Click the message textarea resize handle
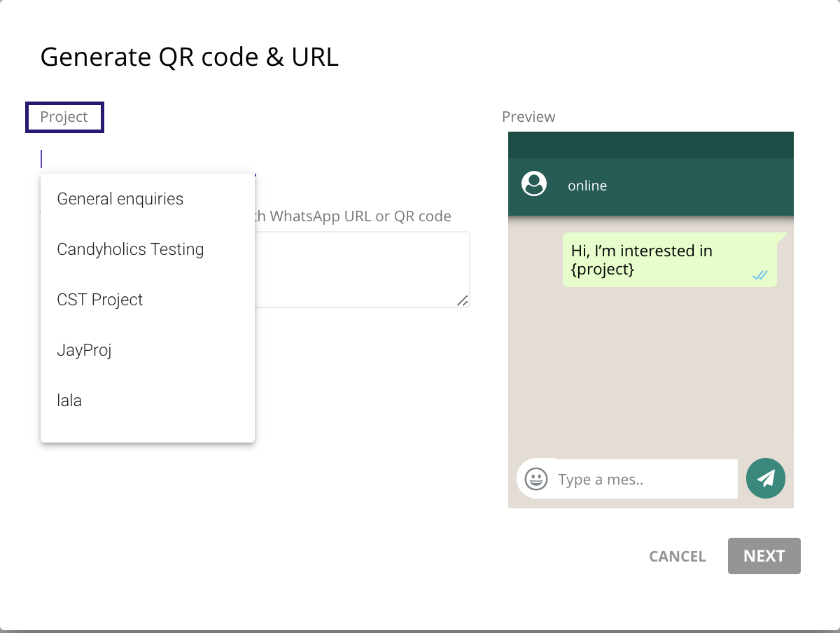The height and width of the screenshot is (633, 840). [463, 300]
